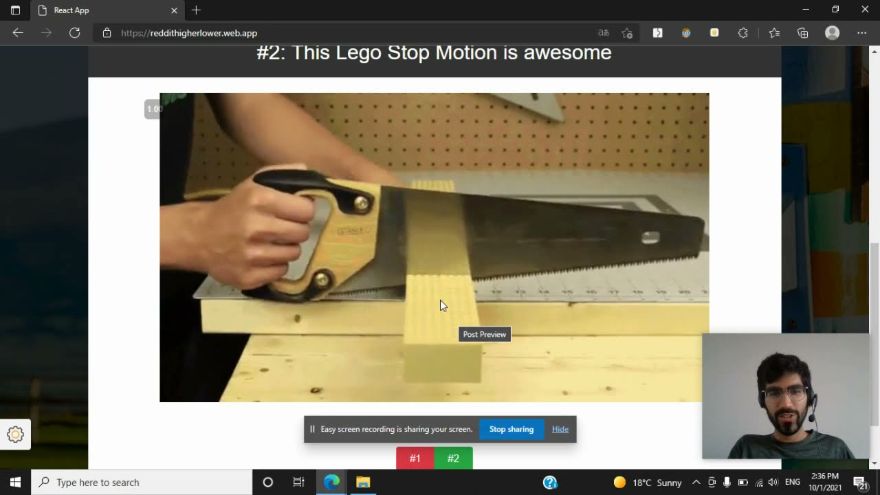Open the volume speaker tray icon
880x495 pixels.
pos(773,482)
